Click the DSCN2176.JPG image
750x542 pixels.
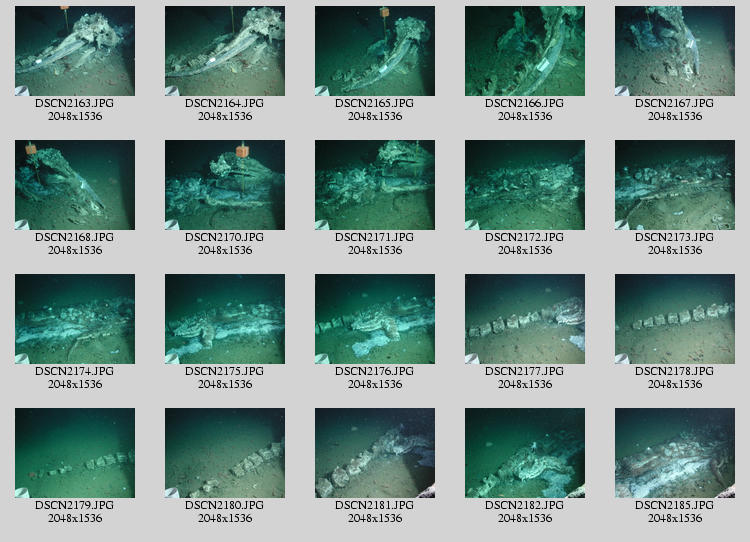(x=375, y=319)
